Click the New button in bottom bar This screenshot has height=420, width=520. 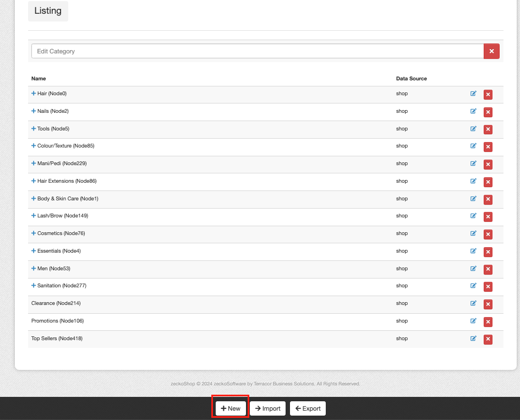pos(231,408)
